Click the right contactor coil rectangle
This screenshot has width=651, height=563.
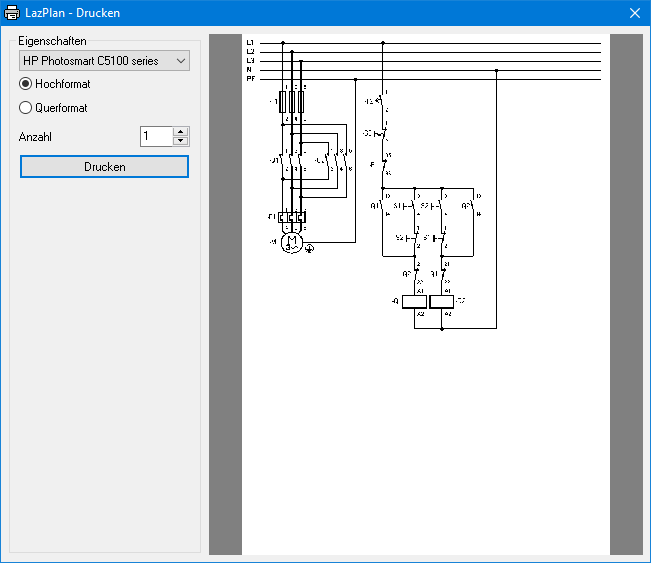click(441, 301)
